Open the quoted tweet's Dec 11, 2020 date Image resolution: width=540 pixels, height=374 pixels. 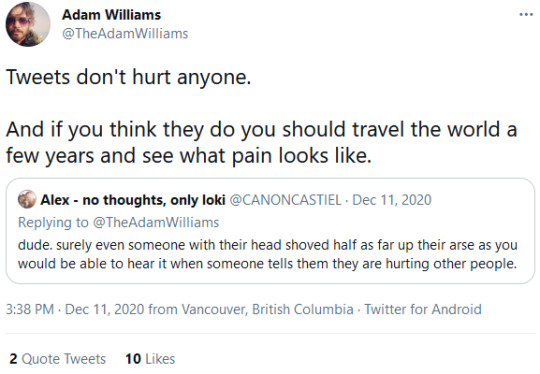392,200
